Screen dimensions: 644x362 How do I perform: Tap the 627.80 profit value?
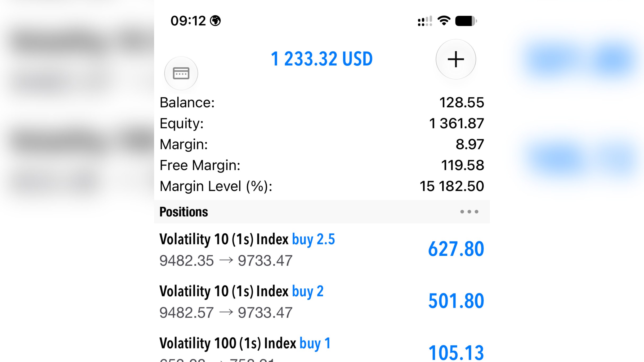(x=456, y=249)
